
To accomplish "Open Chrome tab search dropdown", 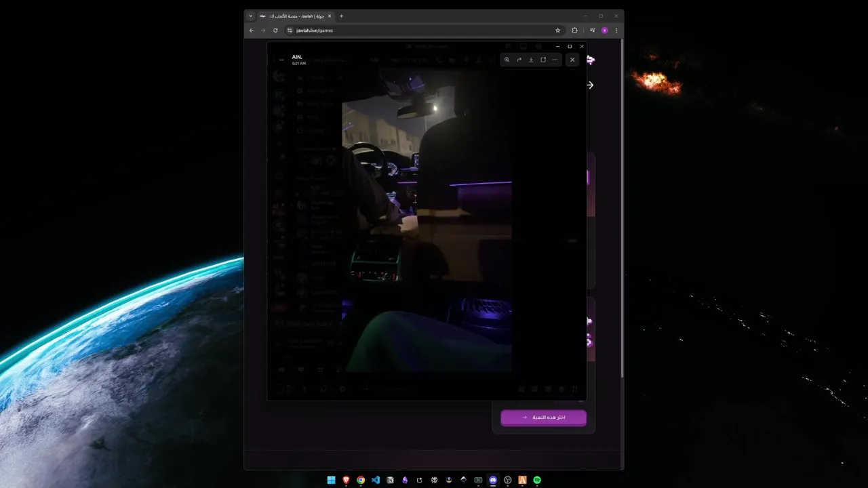I will pos(251,16).
